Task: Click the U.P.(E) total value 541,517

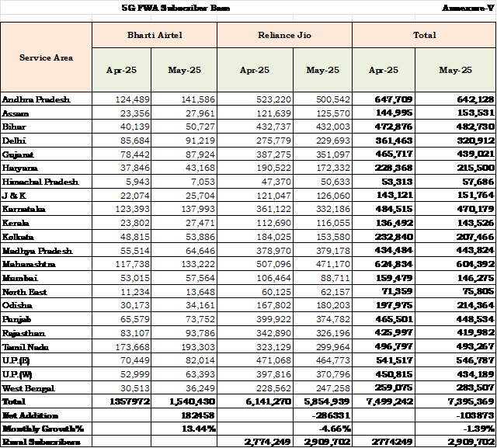Action: 394,360
